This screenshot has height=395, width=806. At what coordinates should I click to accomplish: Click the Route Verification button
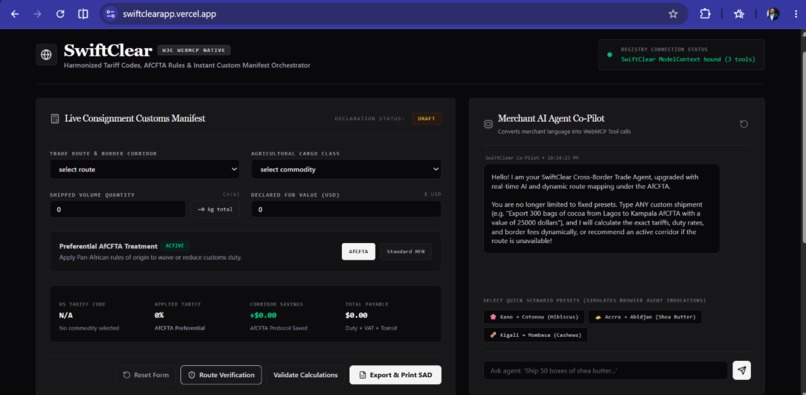221,375
